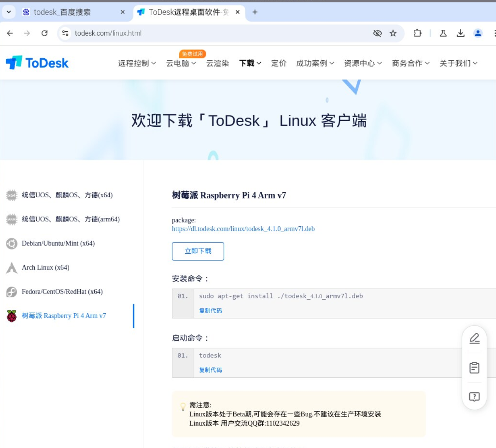The width and height of the screenshot is (496, 448).
Task: Copy install command via 复制代码
Action: (211, 311)
